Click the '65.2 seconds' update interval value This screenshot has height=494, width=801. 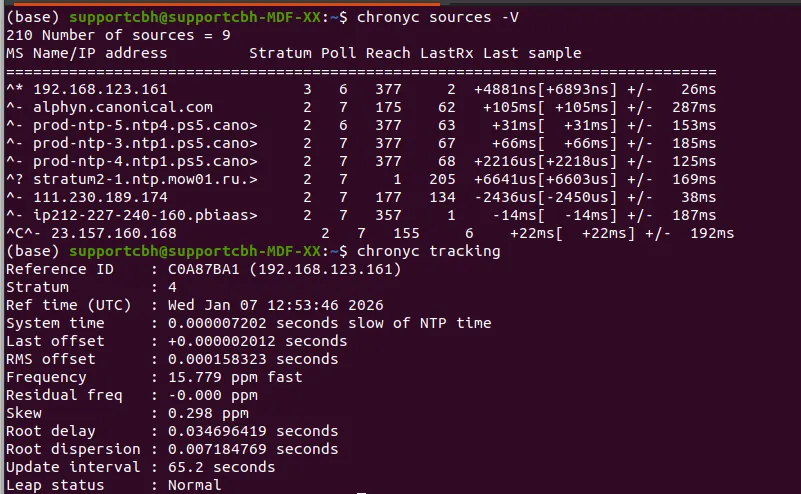tap(222, 467)
